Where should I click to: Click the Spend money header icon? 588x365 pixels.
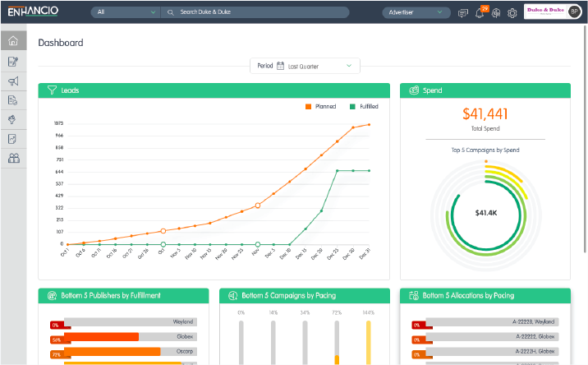(x=414, y=90)
